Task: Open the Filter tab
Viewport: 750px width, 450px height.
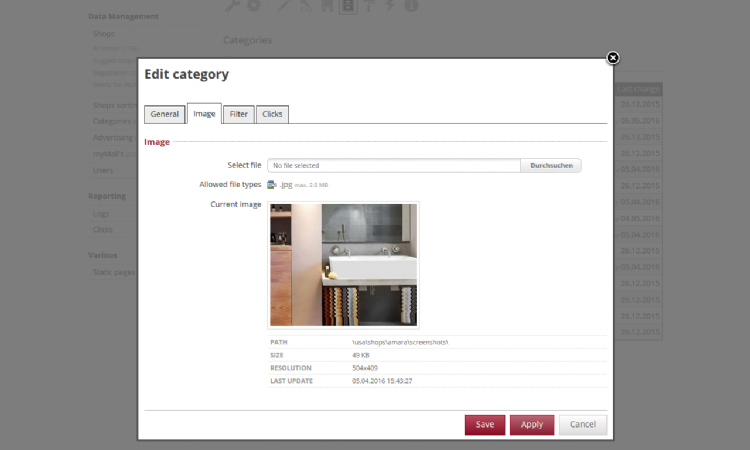Action: pyautogui.click(x=239, y=114)
